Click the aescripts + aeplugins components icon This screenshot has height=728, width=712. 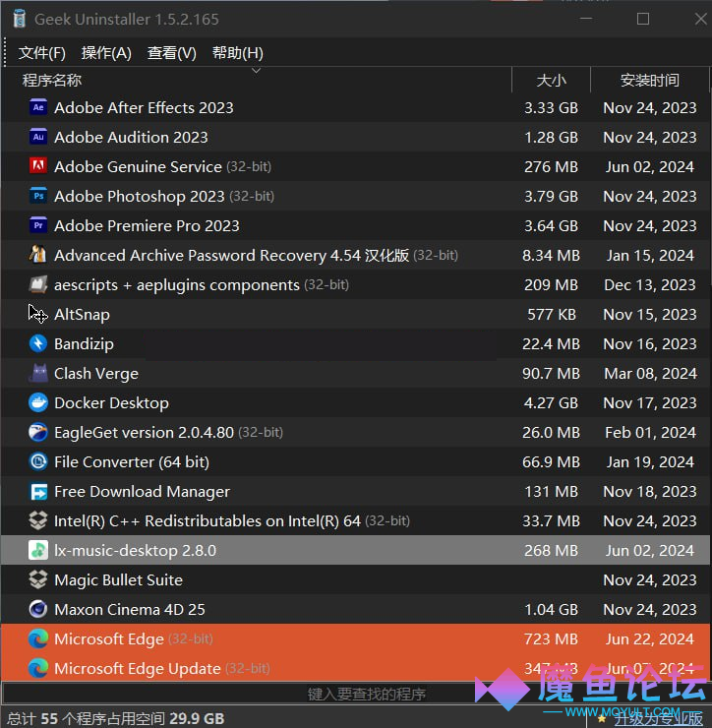tap(38, 284)
